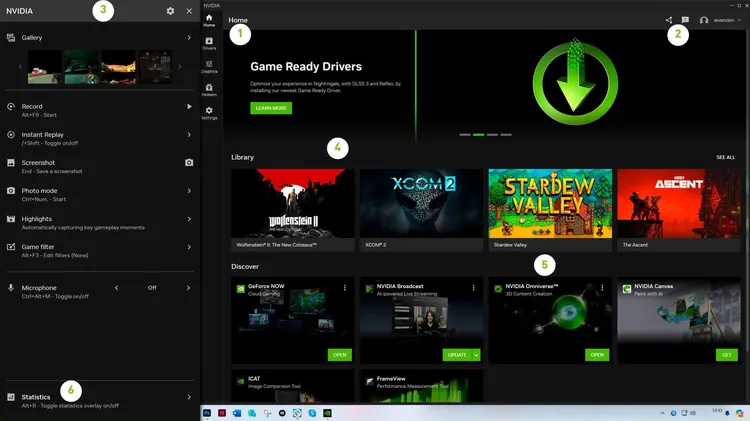Open Outlook from the taskbar
The width and height of the screenshot is (750, 421).
click(x=237, y=413)
